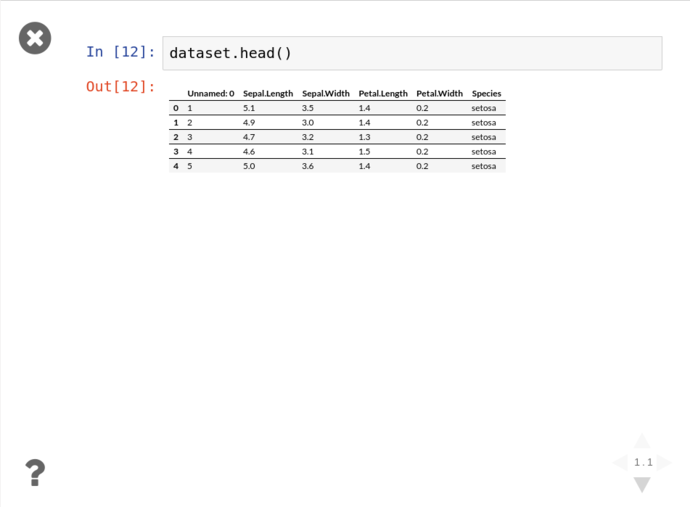Viewport: 690px width, 507px height.
Task: Go to next slide with right arrow
Action: click(664, 463)
